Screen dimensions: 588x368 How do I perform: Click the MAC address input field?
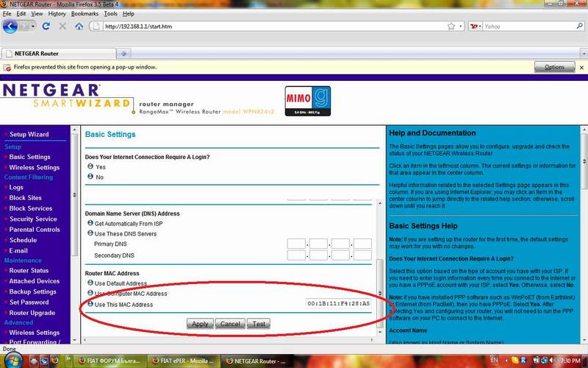point(338,303)
